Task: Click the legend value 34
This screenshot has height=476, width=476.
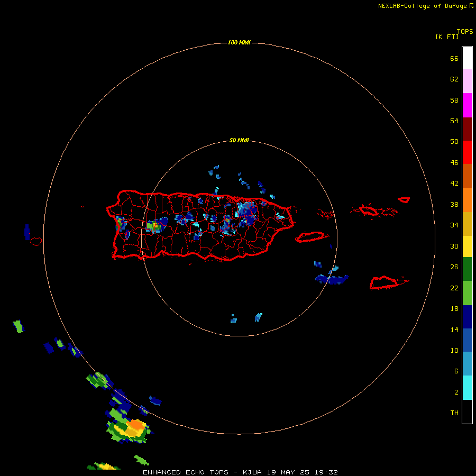Action: [x=454, y=225]
